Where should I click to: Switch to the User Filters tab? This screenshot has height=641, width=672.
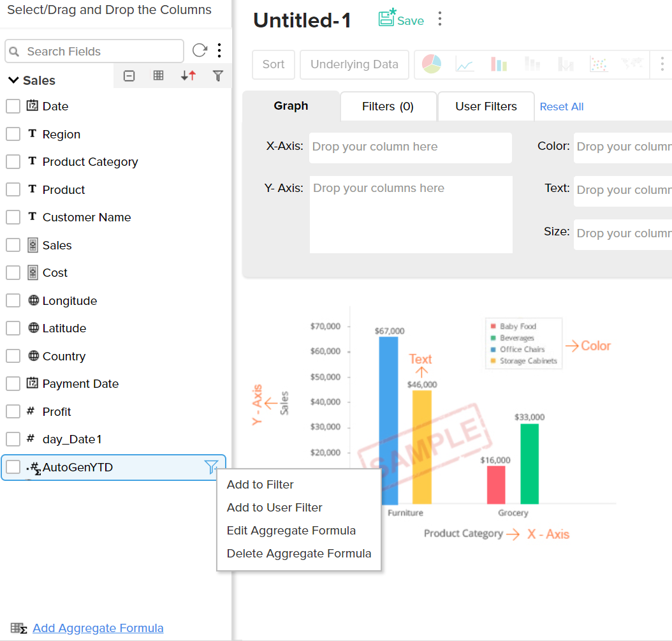pyautogui.click(x=485, y=106)
